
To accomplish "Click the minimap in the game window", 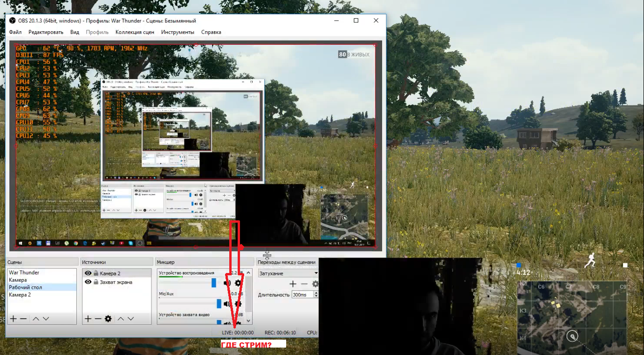I will pos(572,317).
